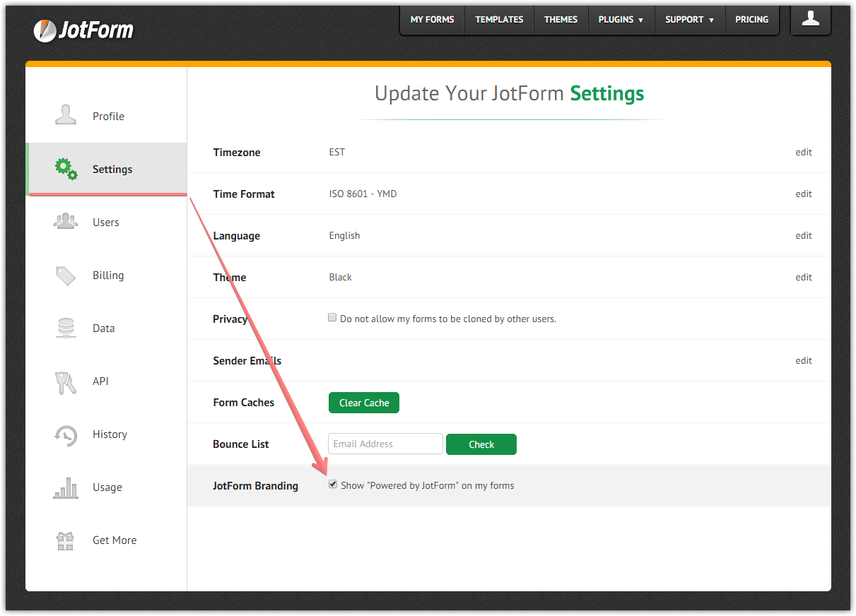The width and height of the screenshot is (856, 616).
Task: Switch to MY FORMS tab
Action: pos(431,20)
